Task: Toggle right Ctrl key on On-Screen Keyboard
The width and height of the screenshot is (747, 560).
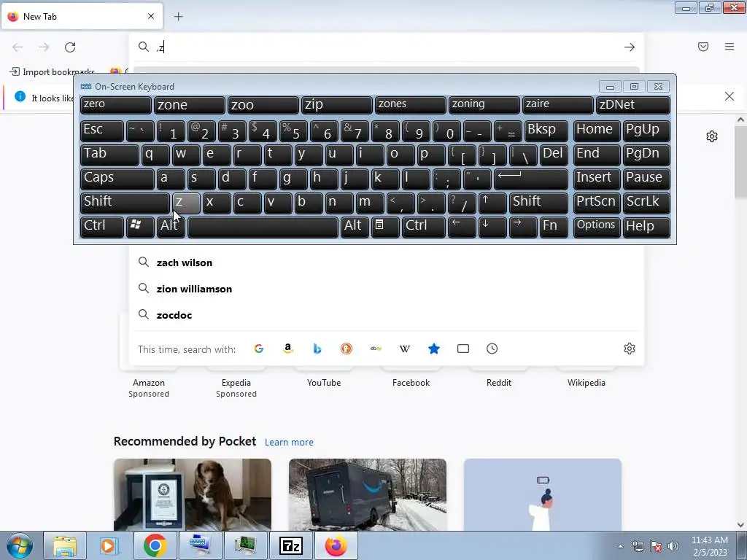Action: (x=424, y=226)
